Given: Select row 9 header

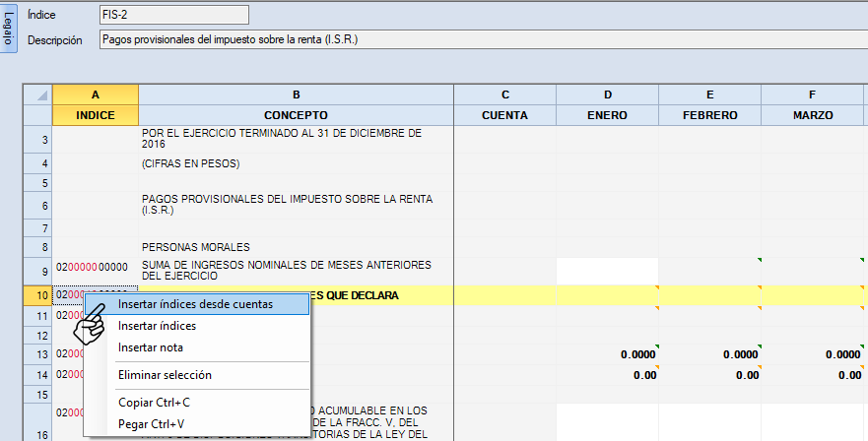Looking at the screenshot, I should pos(37,271).
